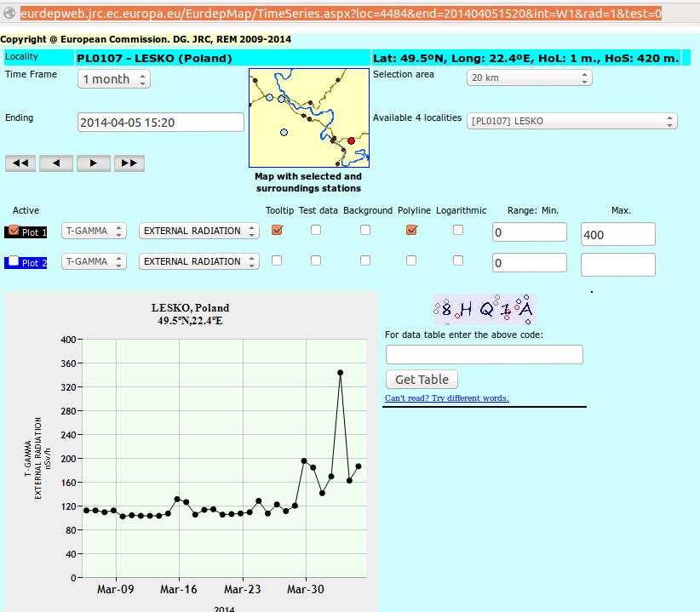
Task: Click the red selected station on the map
Action: 351,140
